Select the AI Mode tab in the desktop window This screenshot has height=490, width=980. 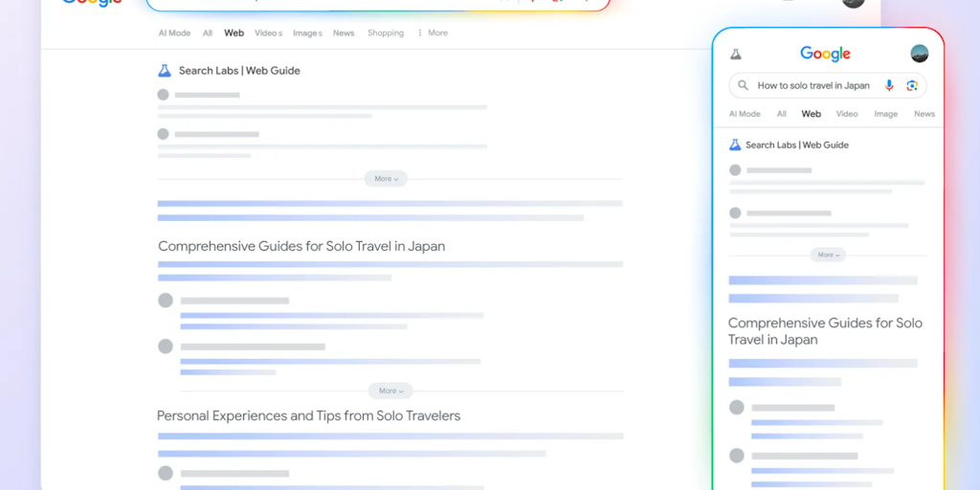(174, 33)
